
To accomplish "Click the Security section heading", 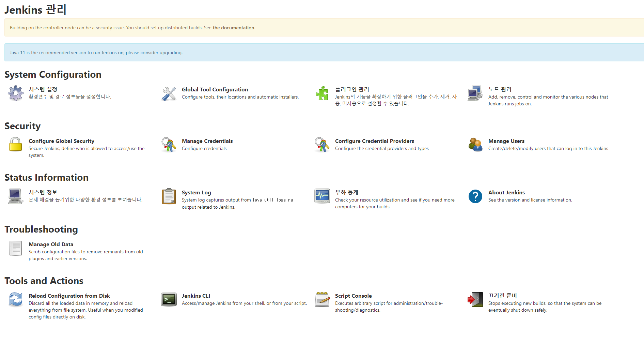I will coord(22,126).
